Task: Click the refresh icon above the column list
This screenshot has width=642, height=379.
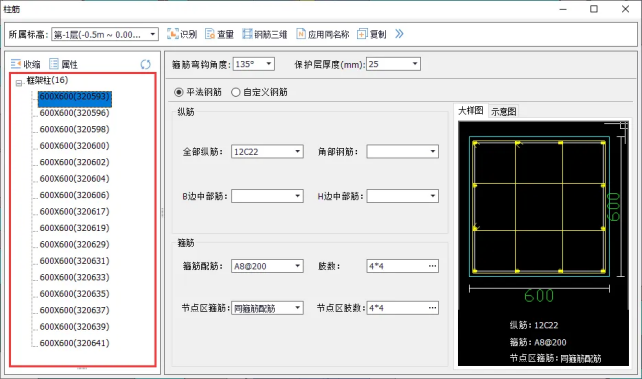Action: pos(145,64)
